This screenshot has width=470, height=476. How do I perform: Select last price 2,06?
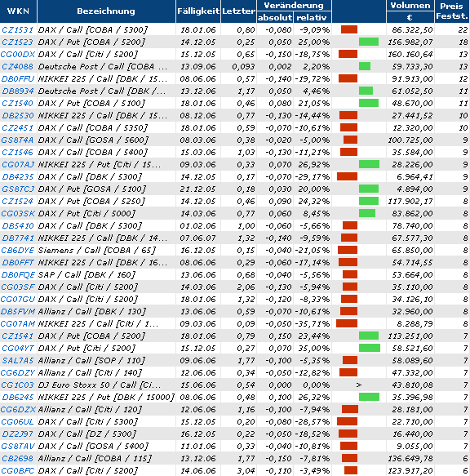pos(246,287)
